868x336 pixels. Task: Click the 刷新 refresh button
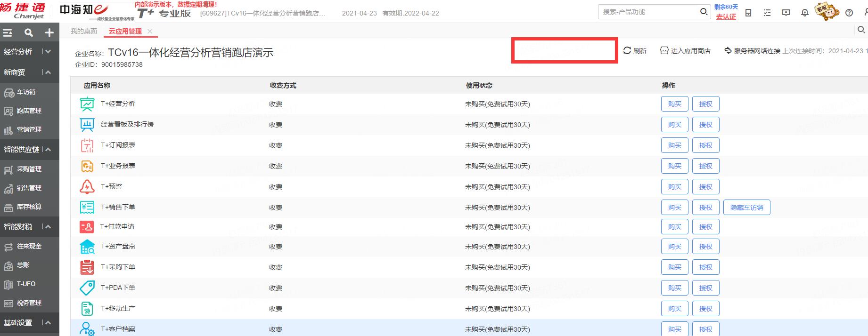(635, 51)
